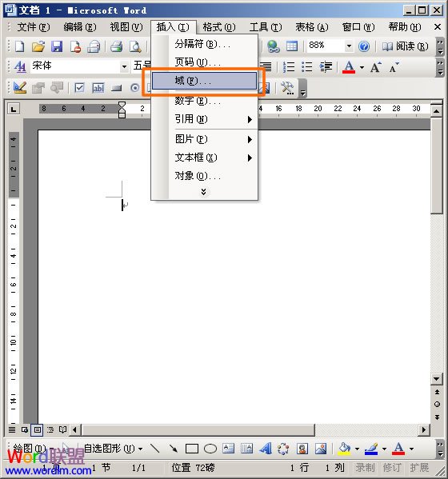Shrink font size with small A icon

coord(394,66)
